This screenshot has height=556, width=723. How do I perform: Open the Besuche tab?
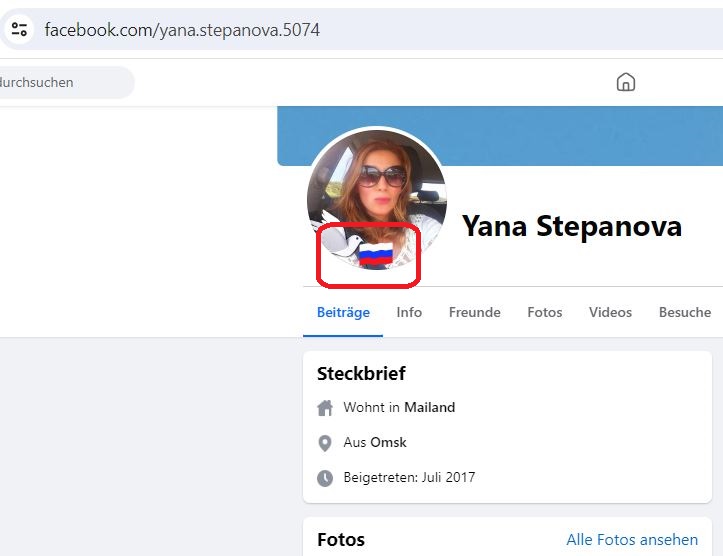coord(685,312)
